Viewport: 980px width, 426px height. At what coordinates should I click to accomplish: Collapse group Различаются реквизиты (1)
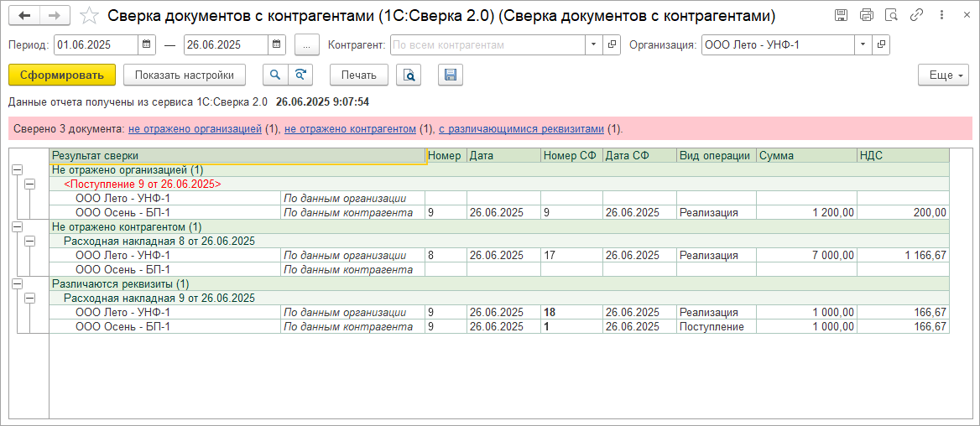pyautogui.click(x=18, y=283)
